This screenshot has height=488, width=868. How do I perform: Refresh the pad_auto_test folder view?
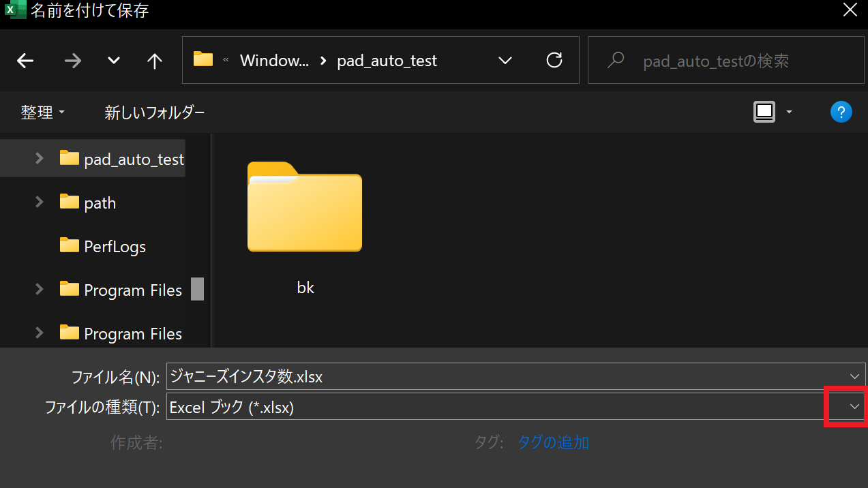pyautogui.click(x=554, y=61)
